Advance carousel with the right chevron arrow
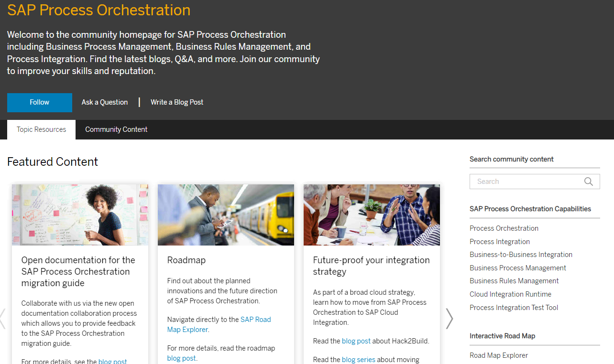Screen dimensions: 614x364 449,319
